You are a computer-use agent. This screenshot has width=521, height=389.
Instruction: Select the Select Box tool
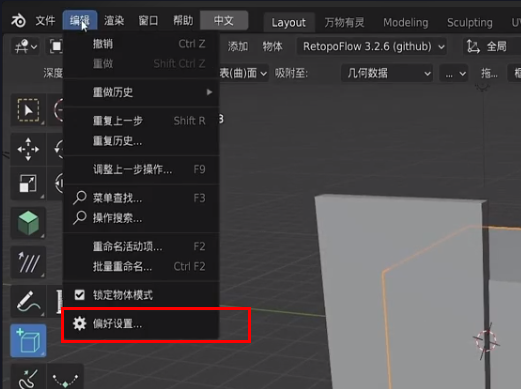pos(28,110)
